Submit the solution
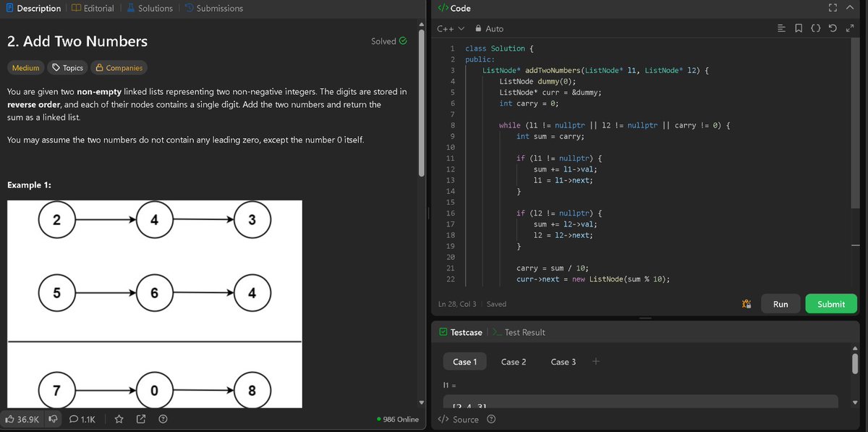The width and height of the screenshot is (868, 432). click(831, 304)
